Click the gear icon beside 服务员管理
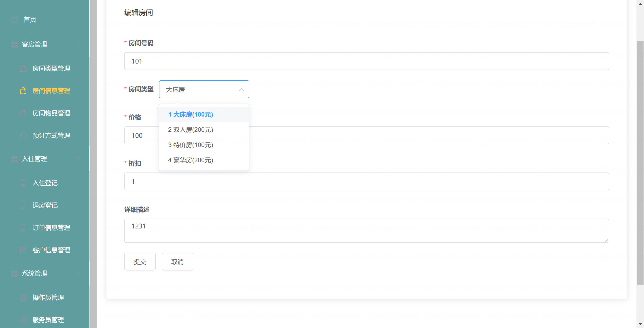Image resolution: width=644 pixels, height=328 pixels. coord(23,320)
